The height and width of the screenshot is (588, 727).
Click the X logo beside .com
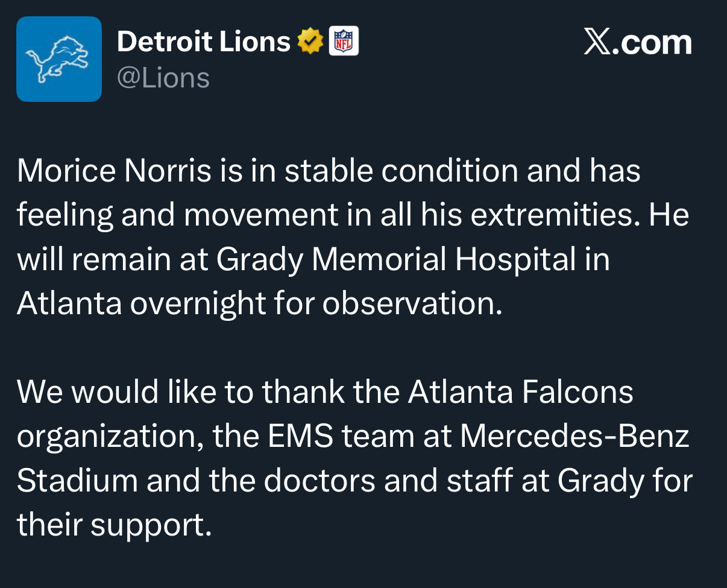coord(597,42)
